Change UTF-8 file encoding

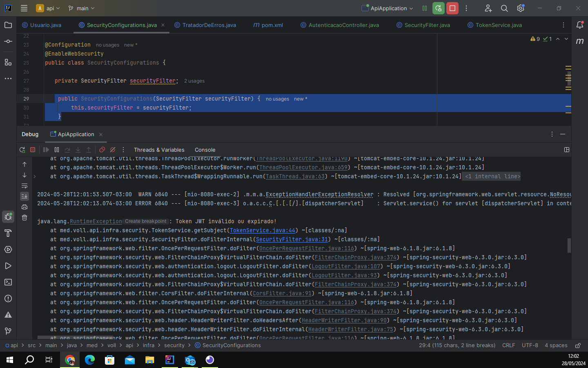click(530, 346)
